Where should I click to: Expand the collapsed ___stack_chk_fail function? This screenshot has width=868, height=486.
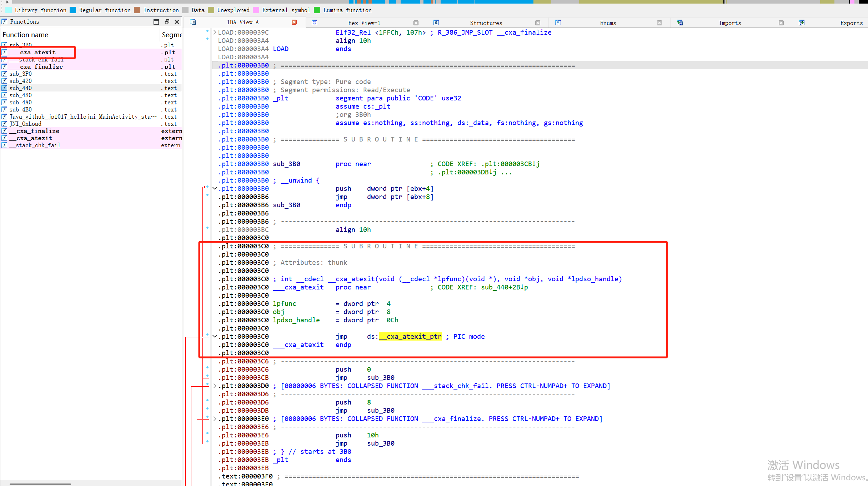coord(215,386)
